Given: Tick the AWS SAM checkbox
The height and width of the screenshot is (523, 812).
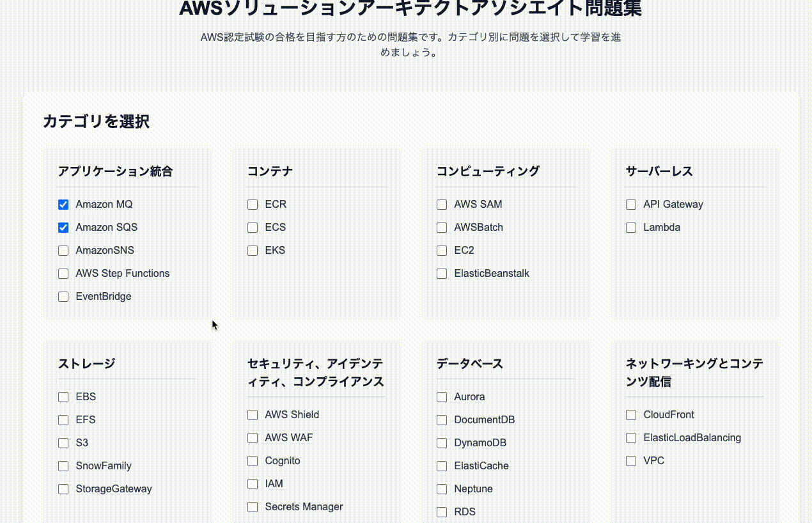Looking at the screenshot, I should pyautogui.click(x=442, y=205).
